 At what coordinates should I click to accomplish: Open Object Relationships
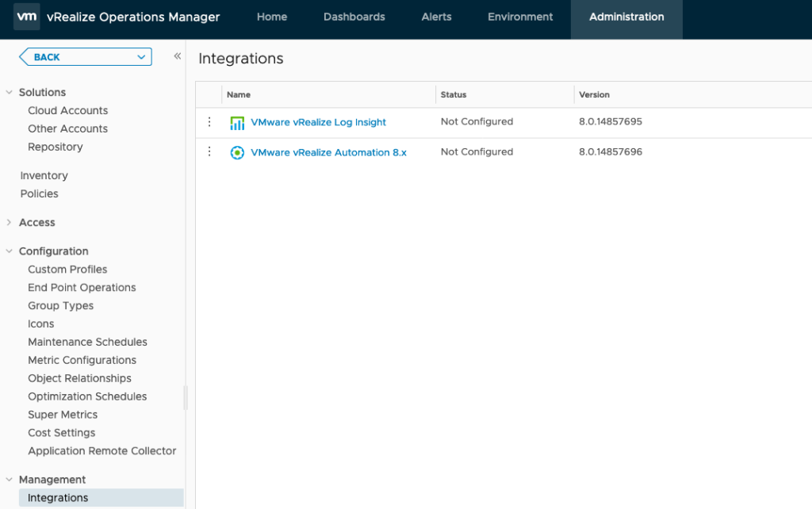coord(80,378)
